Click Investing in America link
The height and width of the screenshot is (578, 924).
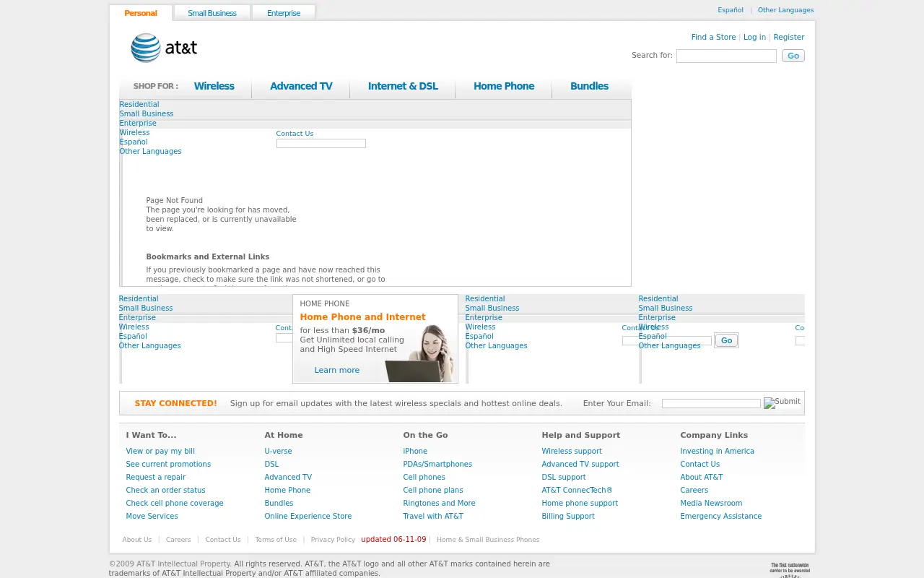(x=717, y=451)
